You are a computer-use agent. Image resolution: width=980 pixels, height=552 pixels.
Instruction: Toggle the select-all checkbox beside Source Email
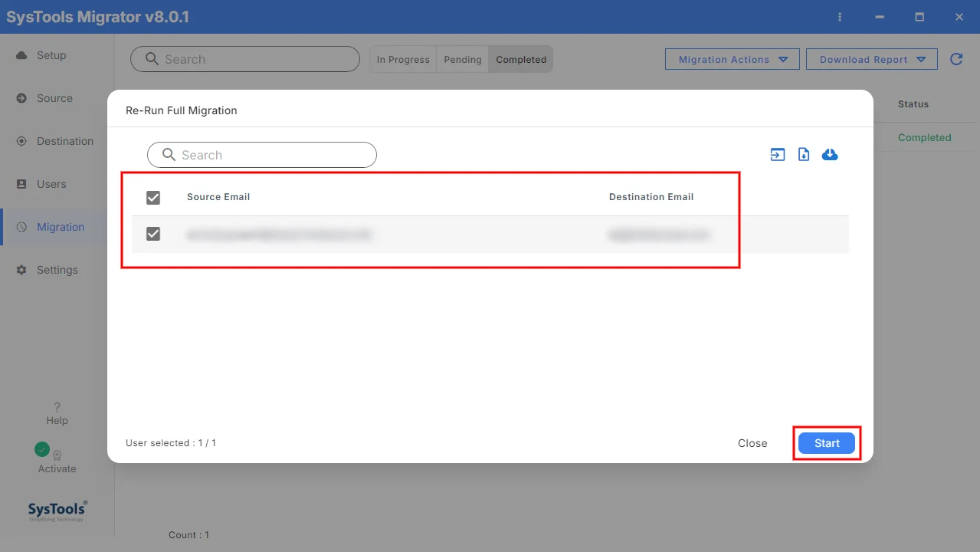tap(153, 198)
